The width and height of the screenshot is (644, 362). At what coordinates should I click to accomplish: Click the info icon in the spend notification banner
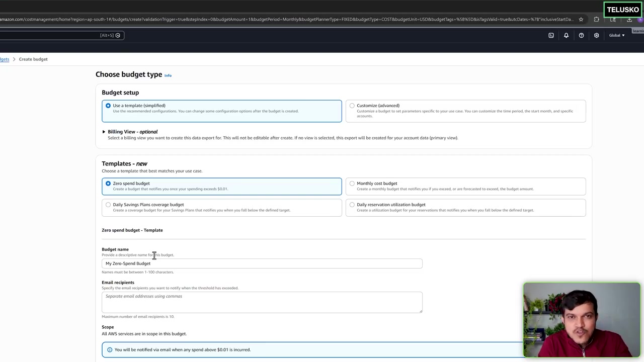[110, 349]
